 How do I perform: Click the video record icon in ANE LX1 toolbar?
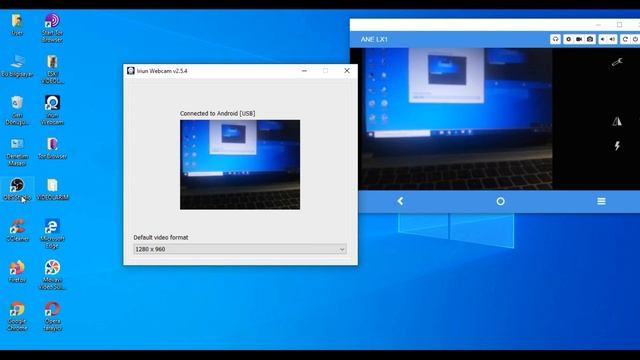579,39
